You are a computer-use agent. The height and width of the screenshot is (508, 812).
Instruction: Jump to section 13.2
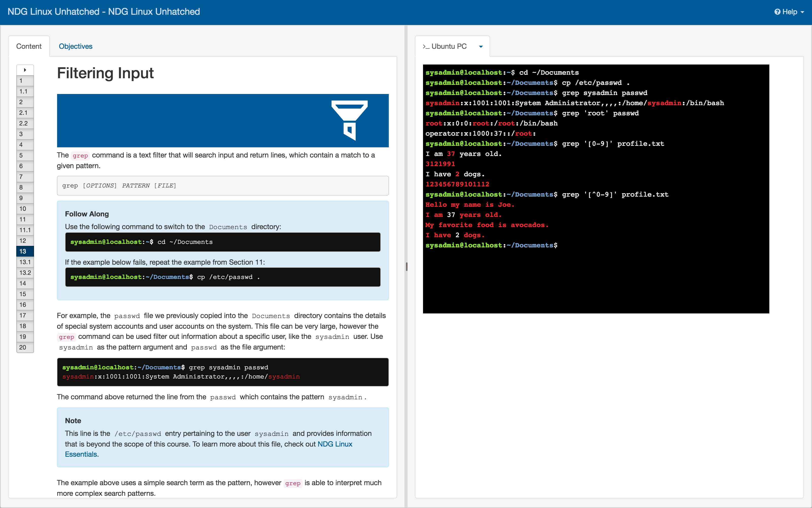tap(25, 273)
